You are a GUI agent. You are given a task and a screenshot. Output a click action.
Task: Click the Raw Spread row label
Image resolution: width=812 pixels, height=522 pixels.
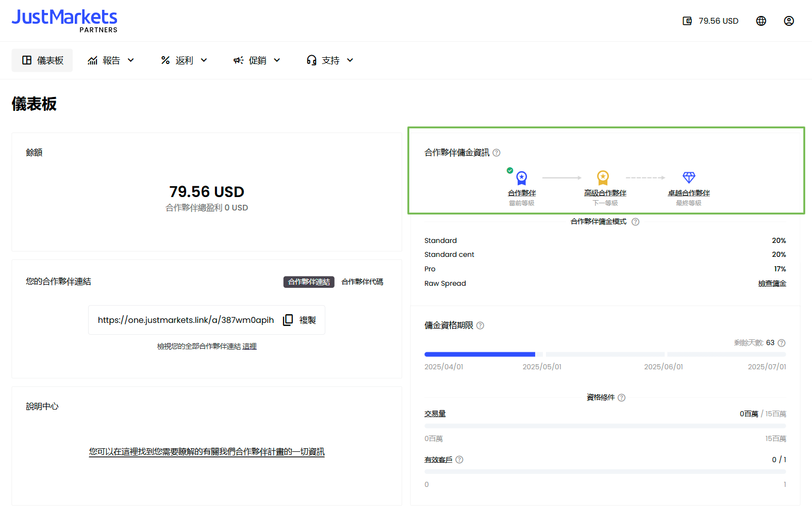(445, 284)
